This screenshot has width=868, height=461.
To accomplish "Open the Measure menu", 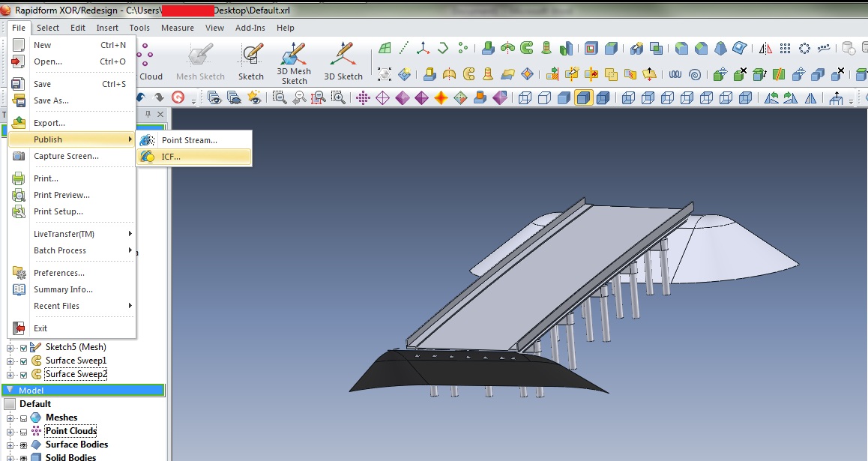I will [x=177, y=28].
